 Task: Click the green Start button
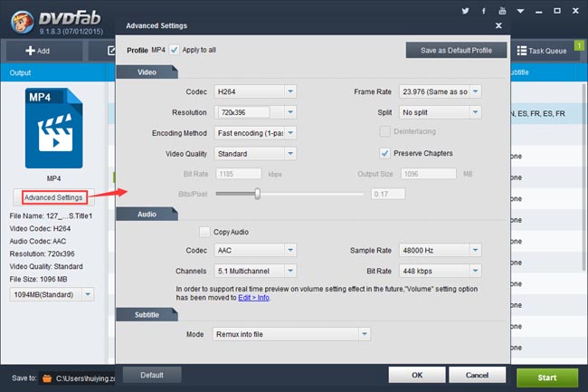(x=547, y=378)
